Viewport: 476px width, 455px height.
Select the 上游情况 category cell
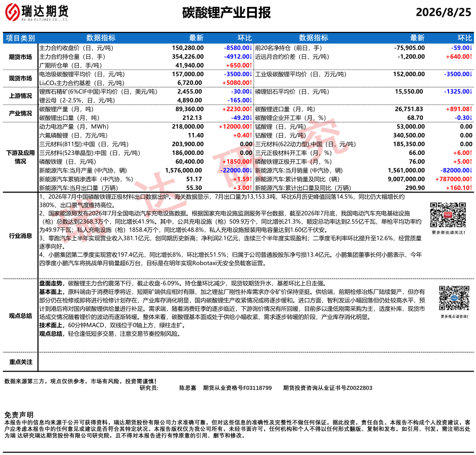click(x=20, y=96)
